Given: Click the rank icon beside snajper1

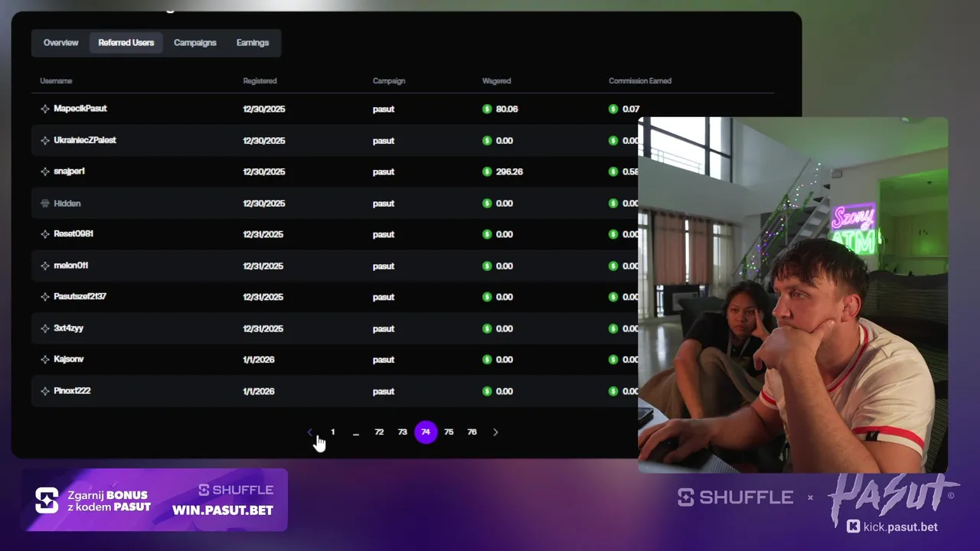Looking at the screenshot, I should (x=45, y=172).
